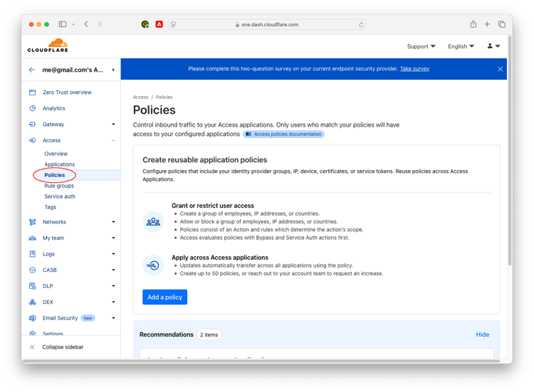Open Safari sidebar options chevron
This screenshot has height=392, width=534.
73,24
